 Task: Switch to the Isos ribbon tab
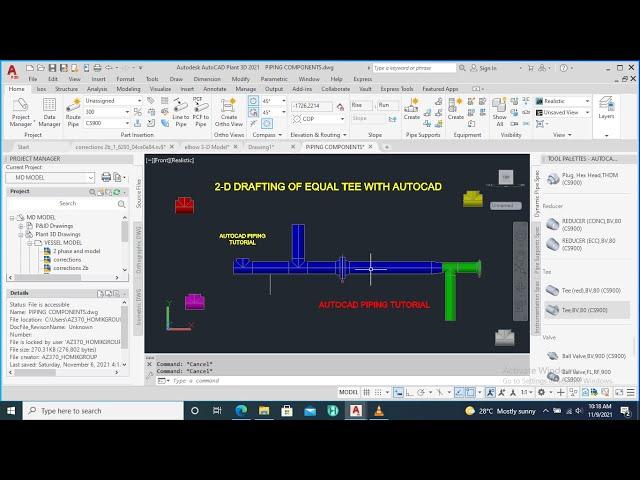pyautogui.click(x=41, y=89)
